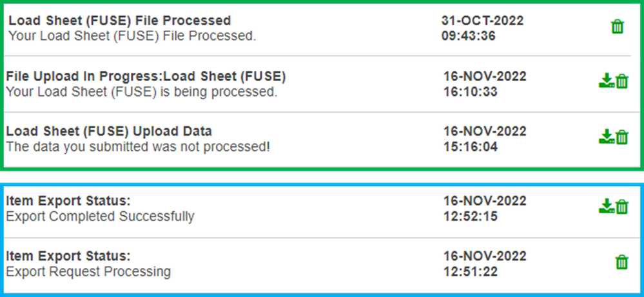Viewport: 644px width, 297px height.
Task: Delete the File Upload In Progress notification
Action: [622, 82]
